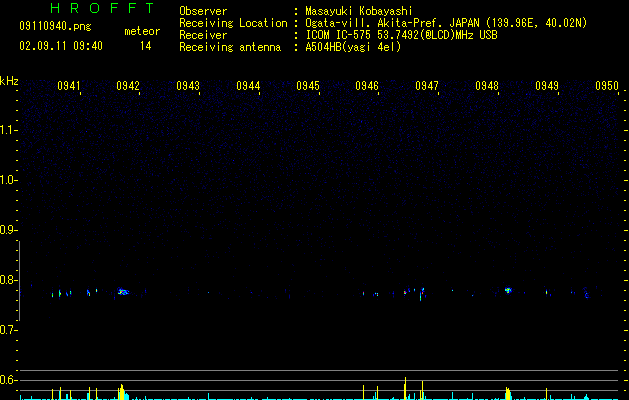Click the 0944 time marker
Screen dimensions: 629x400
pos(248,86)
